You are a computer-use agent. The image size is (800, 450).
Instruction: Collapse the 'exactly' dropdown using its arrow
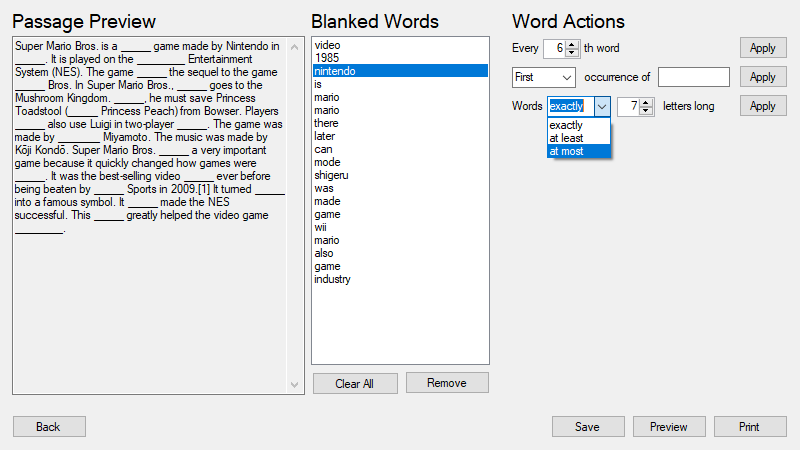point(602,107)
